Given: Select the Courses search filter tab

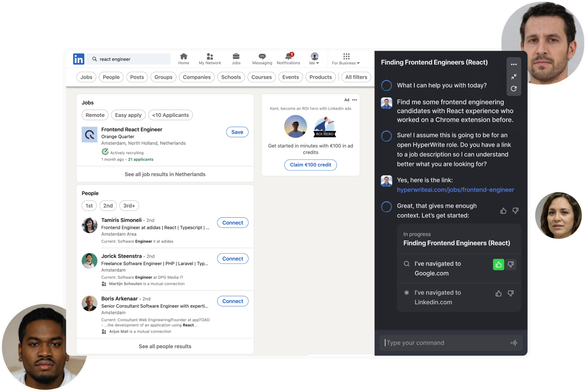Looking at the screenshot, I should tap(261, 77).
